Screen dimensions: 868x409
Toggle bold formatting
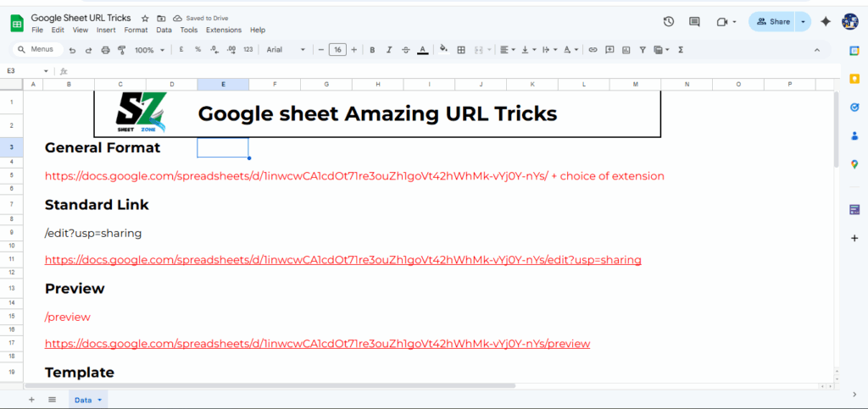[x=373, y=50]
